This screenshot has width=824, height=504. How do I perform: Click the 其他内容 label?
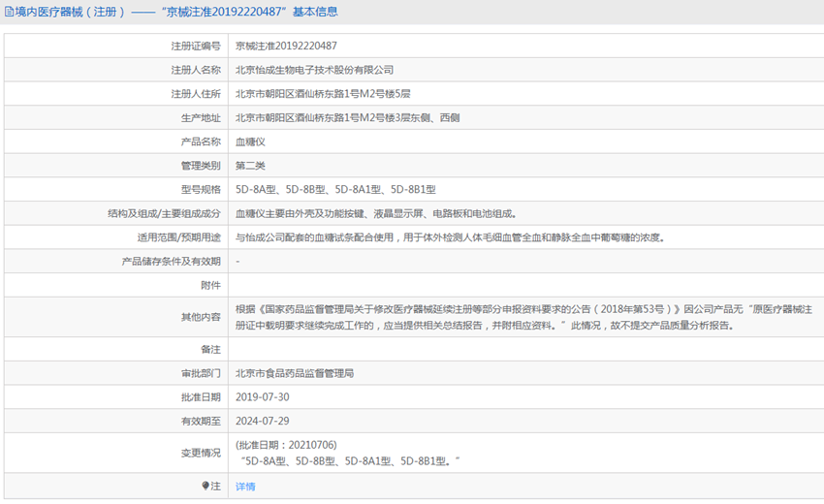point(201,317)
